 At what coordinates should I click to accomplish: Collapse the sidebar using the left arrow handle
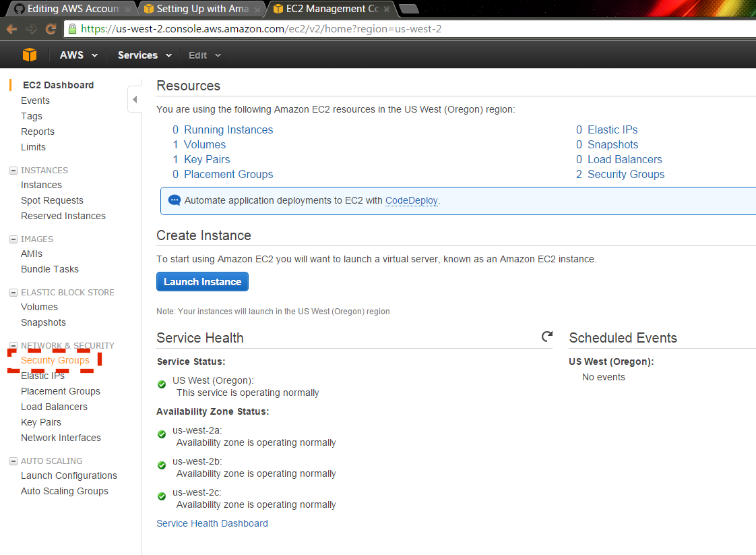(135, 99)
